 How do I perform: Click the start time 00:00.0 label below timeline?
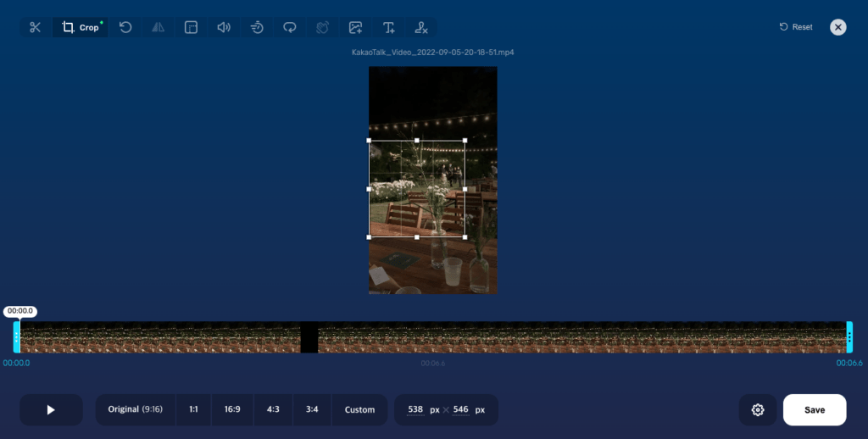17,364
